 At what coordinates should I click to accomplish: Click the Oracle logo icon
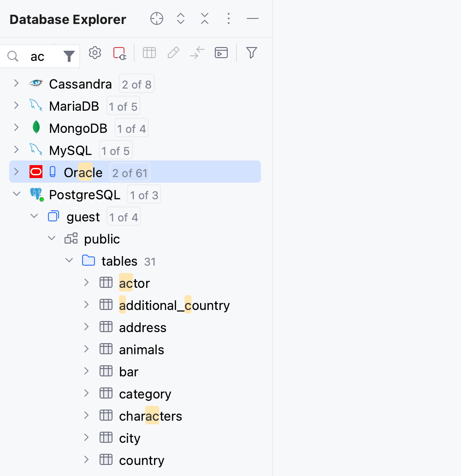click(x=36, y=172)
